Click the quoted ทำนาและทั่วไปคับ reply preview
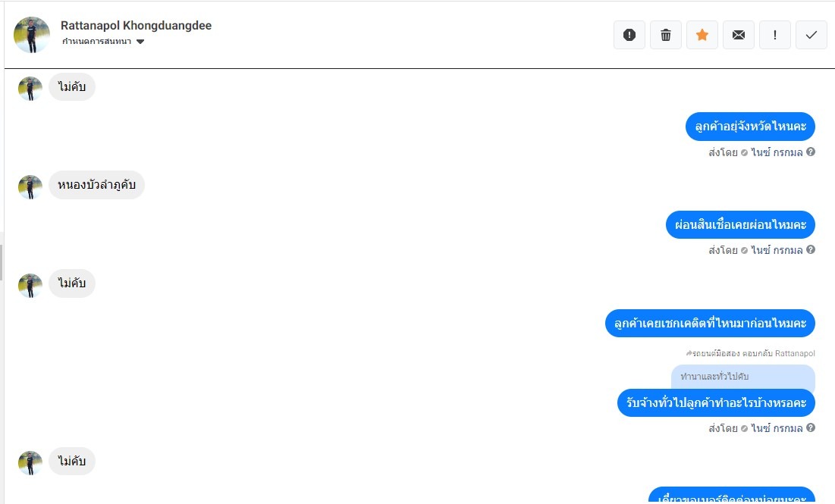Viewport: 835px width, 504px height. pos(743,377)
